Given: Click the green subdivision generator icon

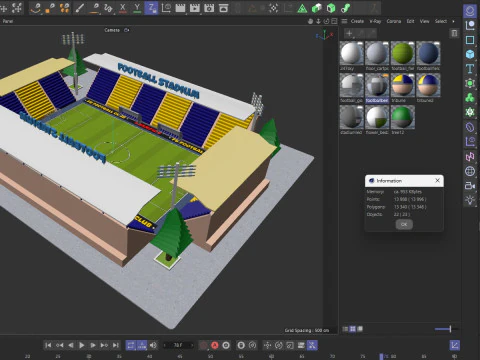Looking at the screenshot, I should pos(470,83).
